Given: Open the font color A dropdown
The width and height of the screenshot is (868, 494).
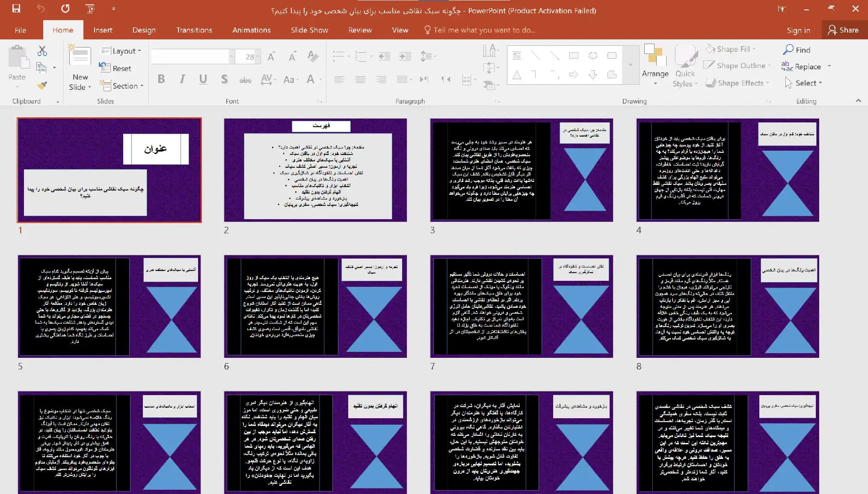Looking at the screenshot, I should pos(321,79).
